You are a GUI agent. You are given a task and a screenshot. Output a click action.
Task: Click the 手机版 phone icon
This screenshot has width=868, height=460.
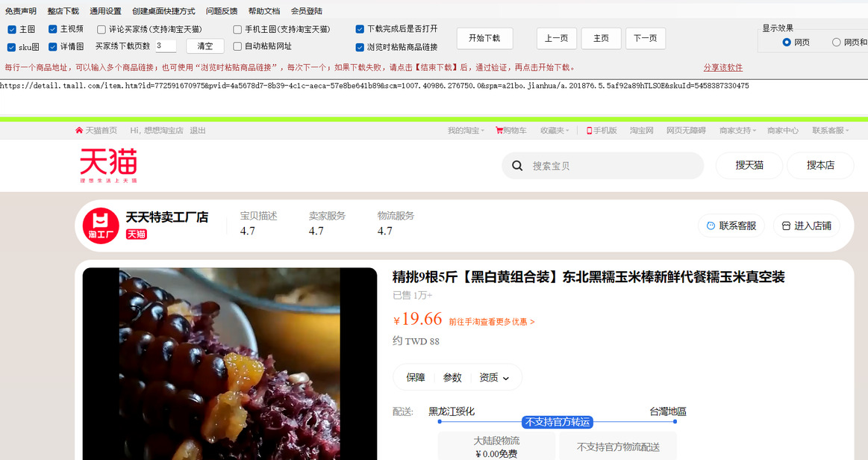[x=590, y=131]
